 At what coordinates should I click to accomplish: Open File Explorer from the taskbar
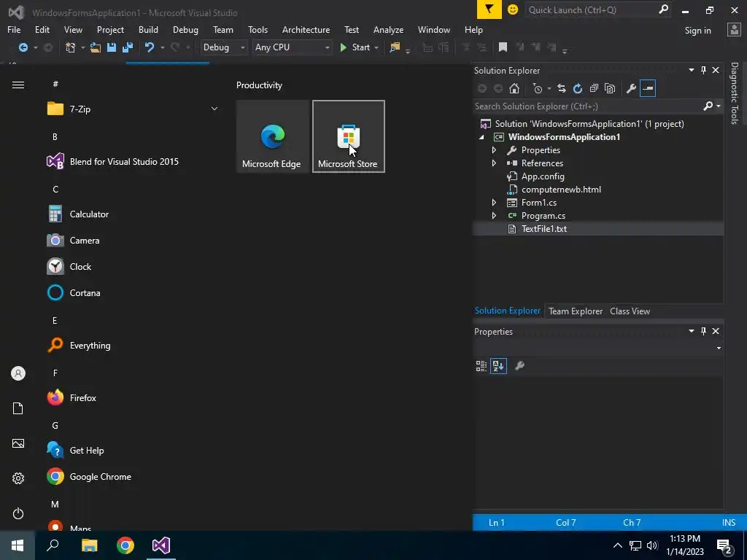point(89,545)
